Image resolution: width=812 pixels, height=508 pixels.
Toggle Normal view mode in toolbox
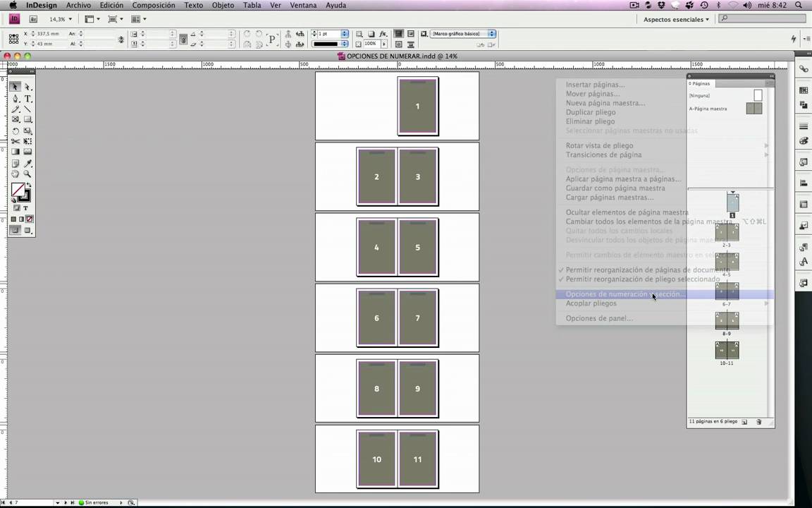tap(15, 229)
